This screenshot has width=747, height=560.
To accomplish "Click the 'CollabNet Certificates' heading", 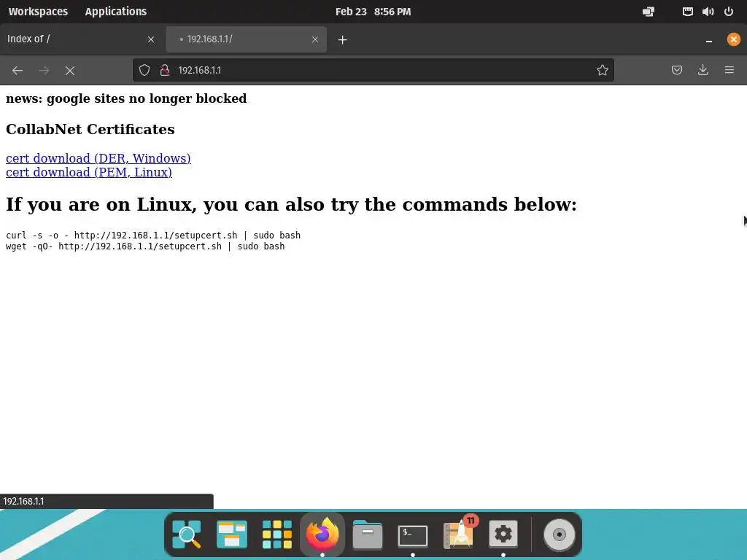I will pos(90,129).
